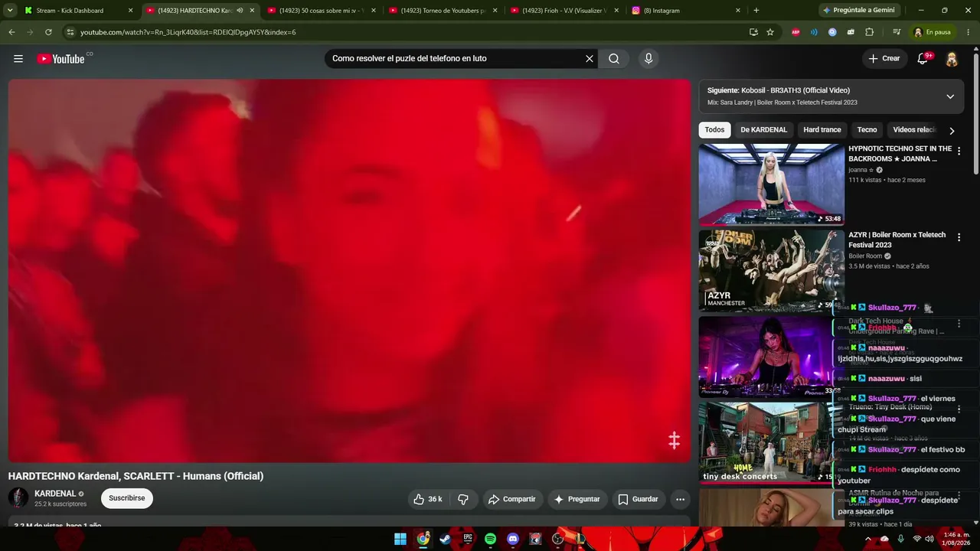Open the YouTube account avatar menu
Screen dimensions: 980x551
coord(952,59)
